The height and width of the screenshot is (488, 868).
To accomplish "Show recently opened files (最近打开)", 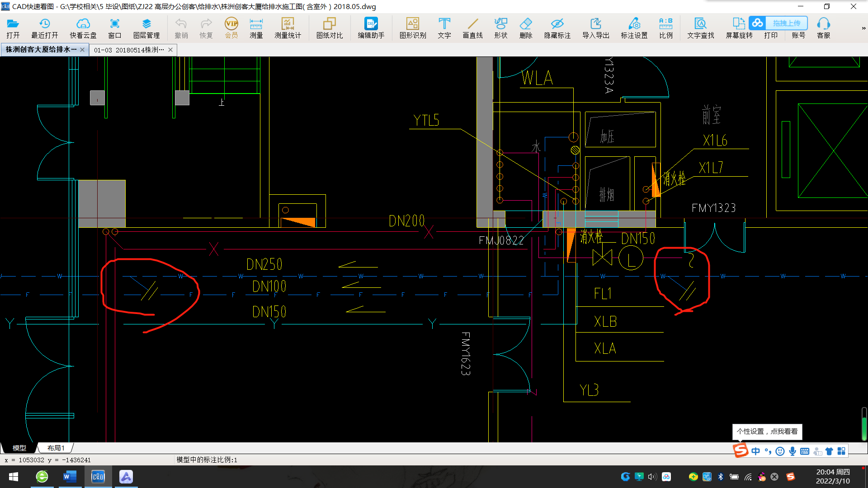I will (44, 28).
